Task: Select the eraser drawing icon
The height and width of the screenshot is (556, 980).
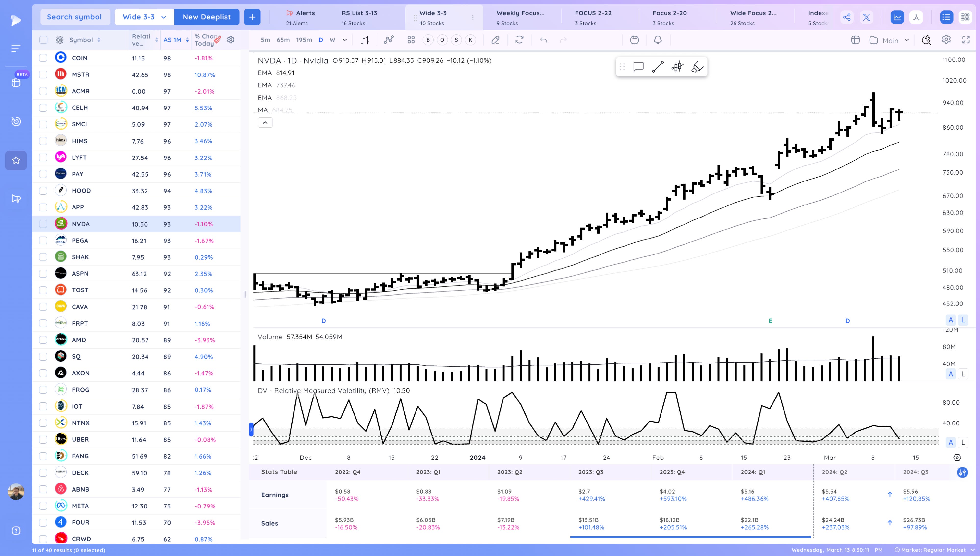Action: (495, 40)
